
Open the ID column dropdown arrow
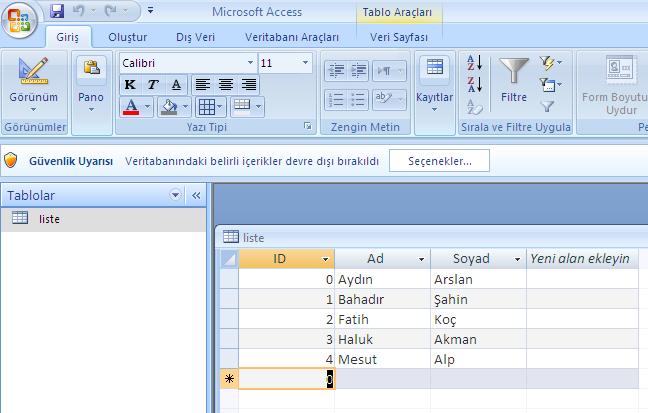tap(326, 259)
